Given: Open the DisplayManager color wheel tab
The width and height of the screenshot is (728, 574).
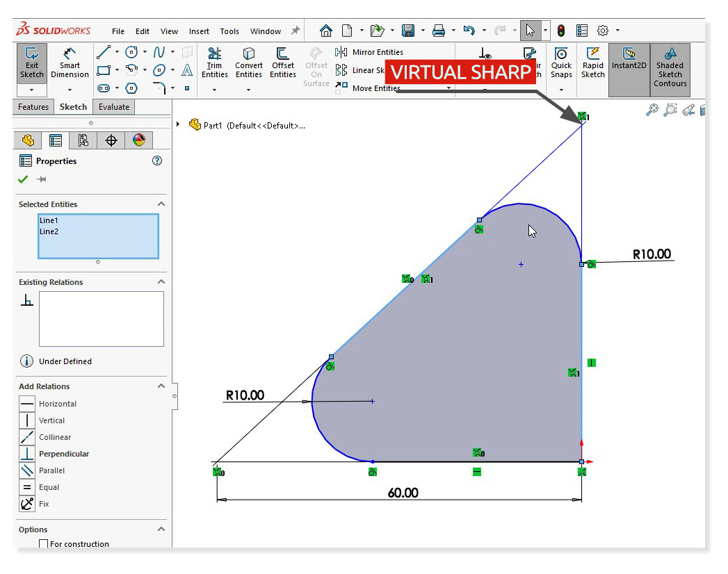Looking at the screenshot, I should pyautogui.click(x=138, y=140).
